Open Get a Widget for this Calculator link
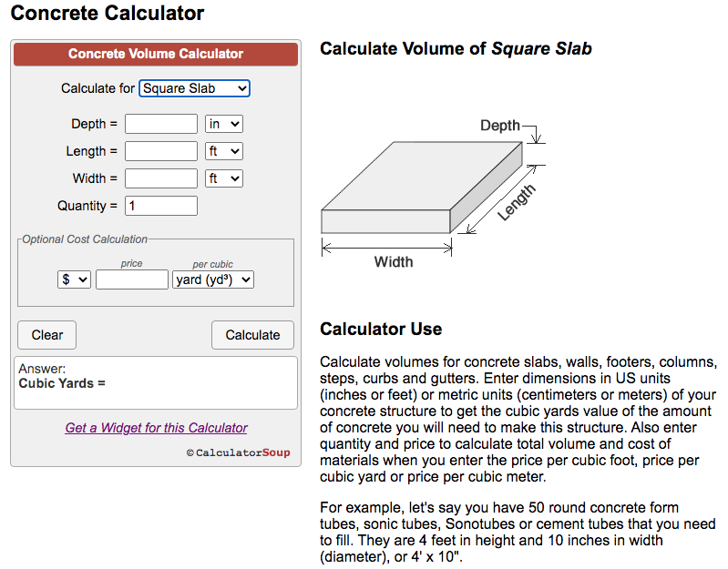The height and width of the screenshot is (569, 728). [156, 428]
